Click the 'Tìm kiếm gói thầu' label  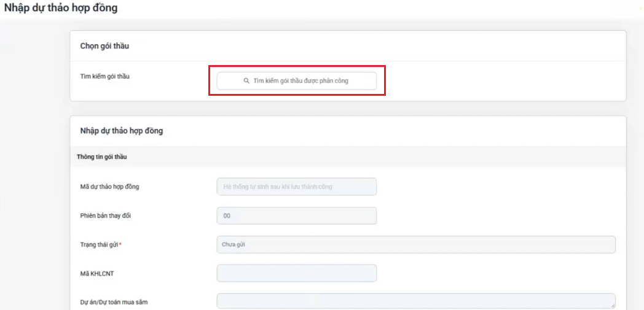104,76
